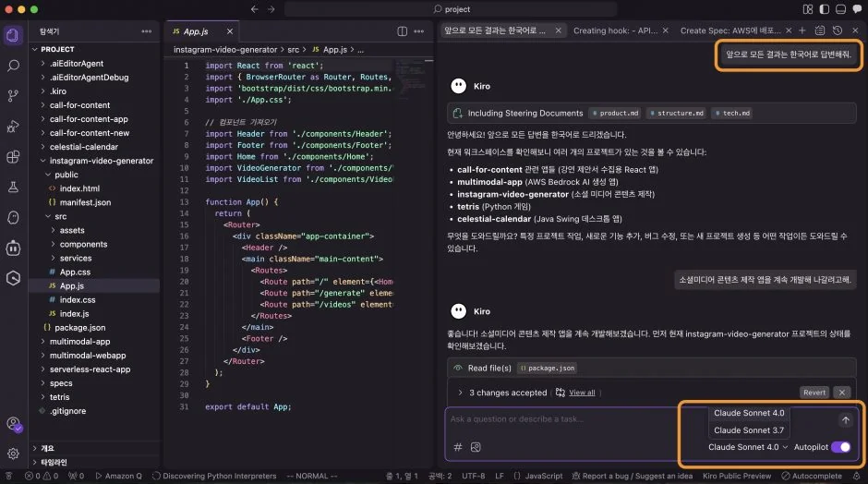Open chat history clock icon
Screen dimensions: 868x484
point(838,30)
